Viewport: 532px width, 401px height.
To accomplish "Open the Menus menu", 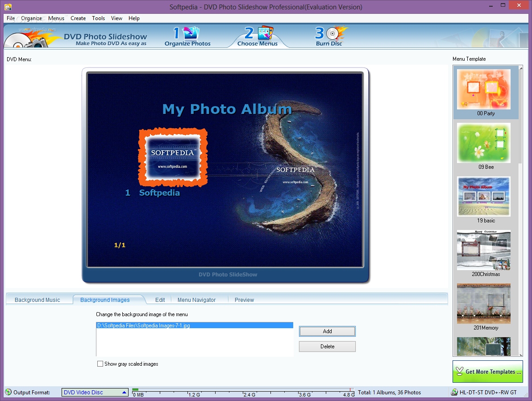I will [x=56, y=18].
